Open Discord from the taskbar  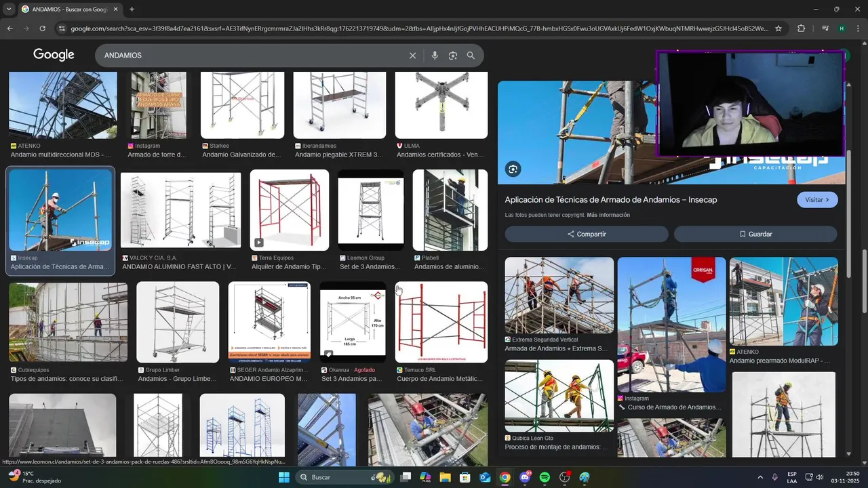pos(525,477)
